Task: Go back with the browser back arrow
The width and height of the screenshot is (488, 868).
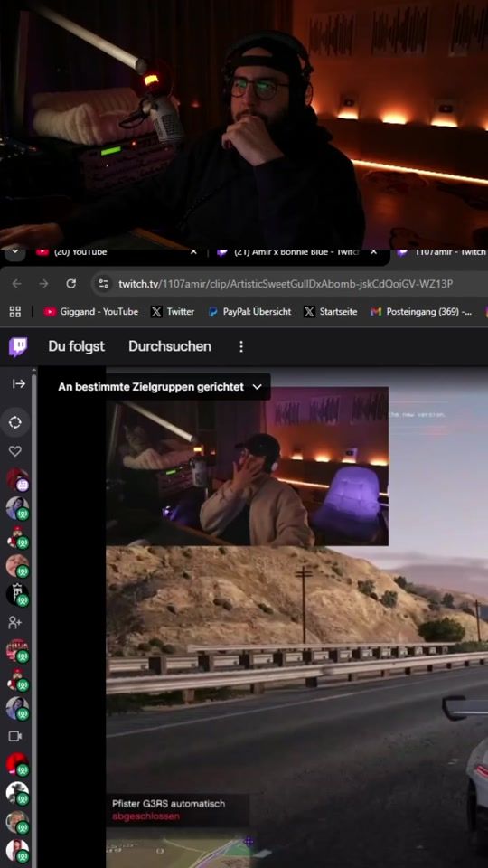Action: tap(16, 284)
